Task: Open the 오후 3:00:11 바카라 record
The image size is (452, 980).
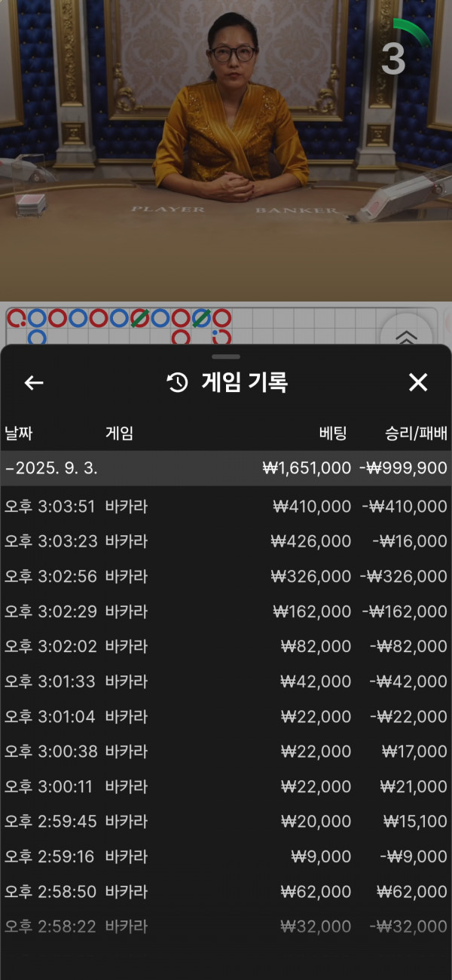Action: click(226, 787)
